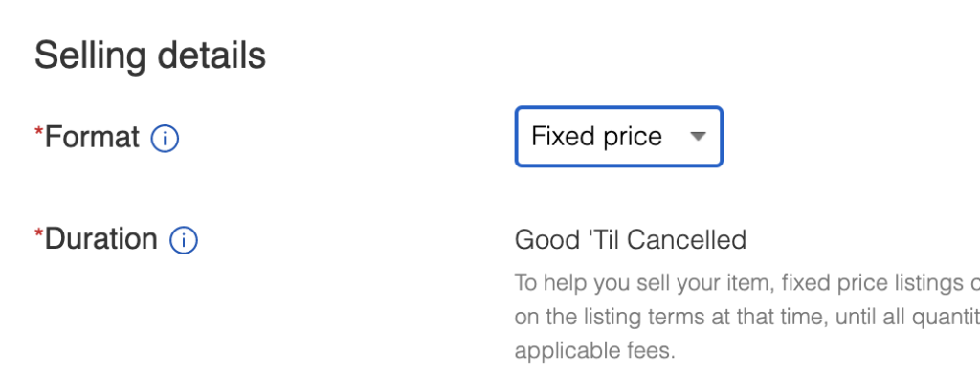The height and width of the screenshot is (375, 980).
Task: Click the line starting 'To help you sell'
Action: tap(746, 283)
